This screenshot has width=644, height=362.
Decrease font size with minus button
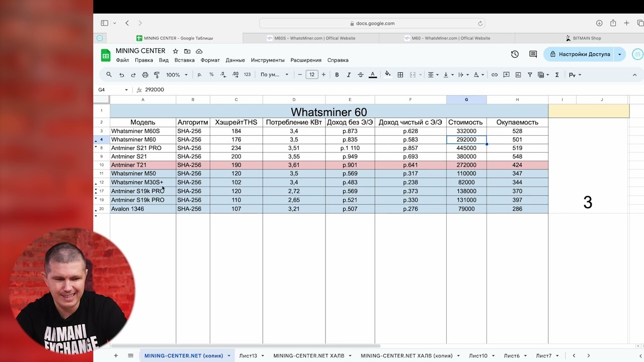pos(300,75)
